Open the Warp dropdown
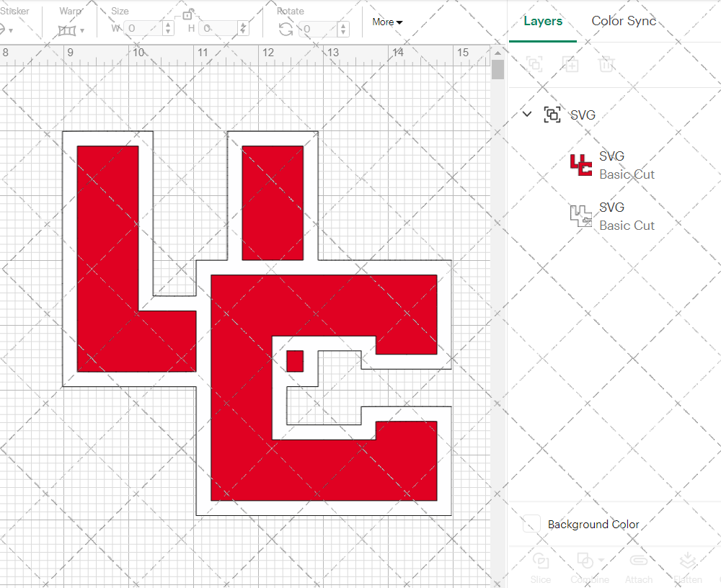 click(71, 30)
